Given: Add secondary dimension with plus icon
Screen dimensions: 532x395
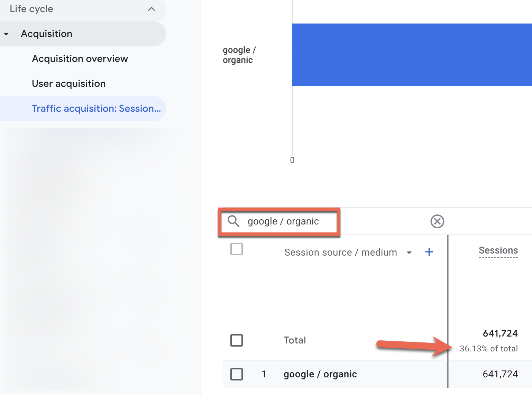Looking at the screenshot, I should coord(429,252).
